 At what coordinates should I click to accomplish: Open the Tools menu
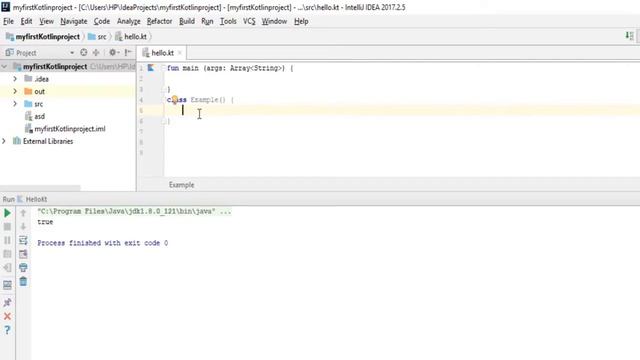[x=228, y=21]
